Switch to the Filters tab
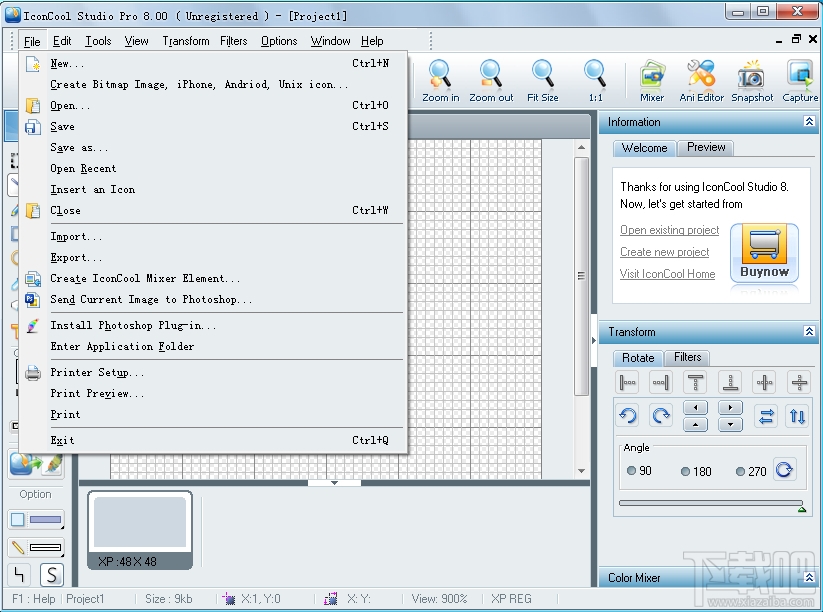Viewport: 823px width, 612px height. 688,357
